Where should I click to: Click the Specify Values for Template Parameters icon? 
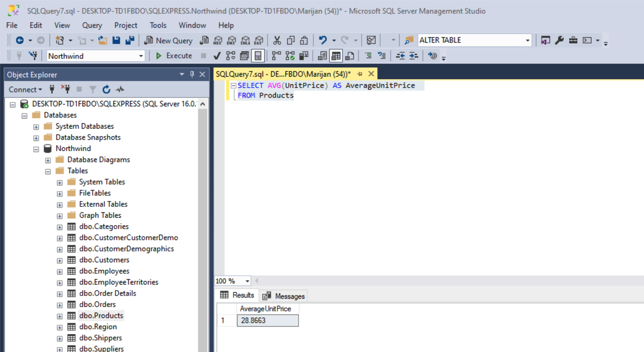pos(433,56)
